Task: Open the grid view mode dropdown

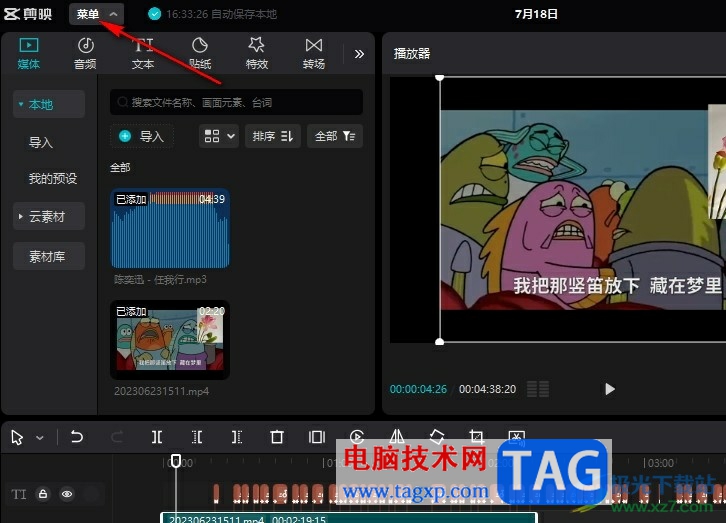Action: tap(219, 136)
